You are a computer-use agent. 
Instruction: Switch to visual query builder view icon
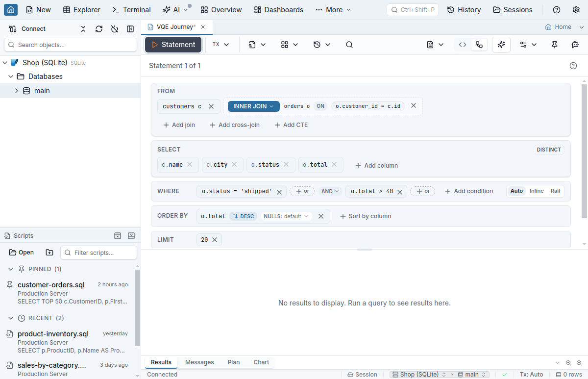479,45
